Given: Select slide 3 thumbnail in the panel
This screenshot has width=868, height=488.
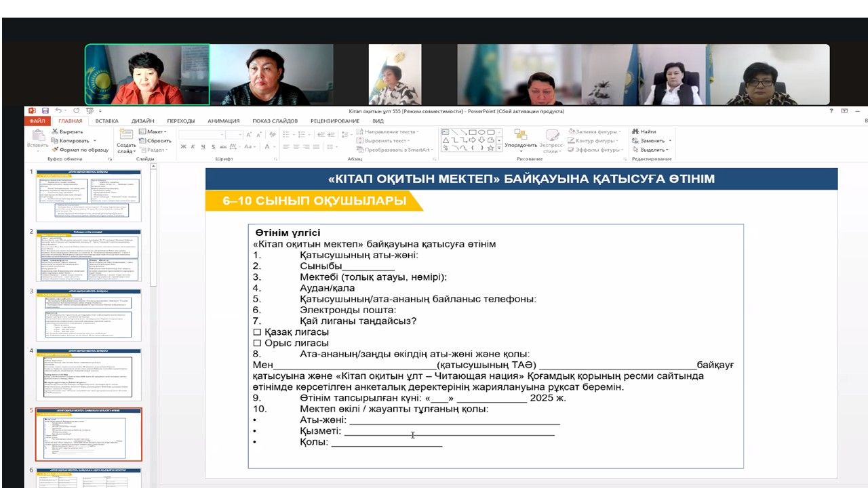Looking at the screenshot, I should point(89,314).
